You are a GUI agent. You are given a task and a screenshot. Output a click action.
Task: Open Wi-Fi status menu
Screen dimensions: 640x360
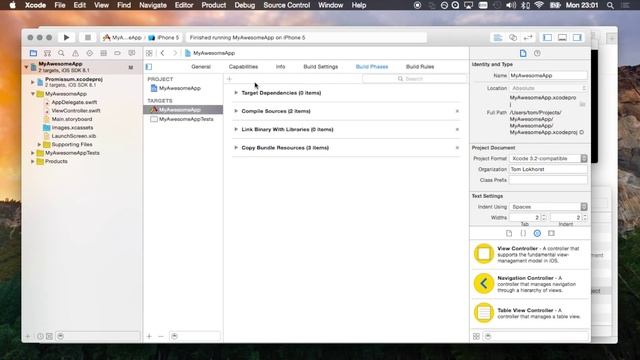[539, 5]
